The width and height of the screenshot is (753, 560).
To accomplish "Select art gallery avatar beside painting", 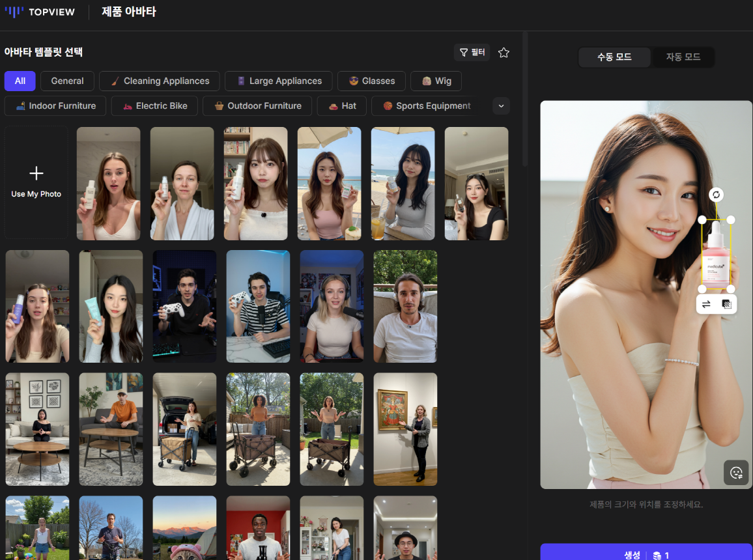I will point(405,429).
